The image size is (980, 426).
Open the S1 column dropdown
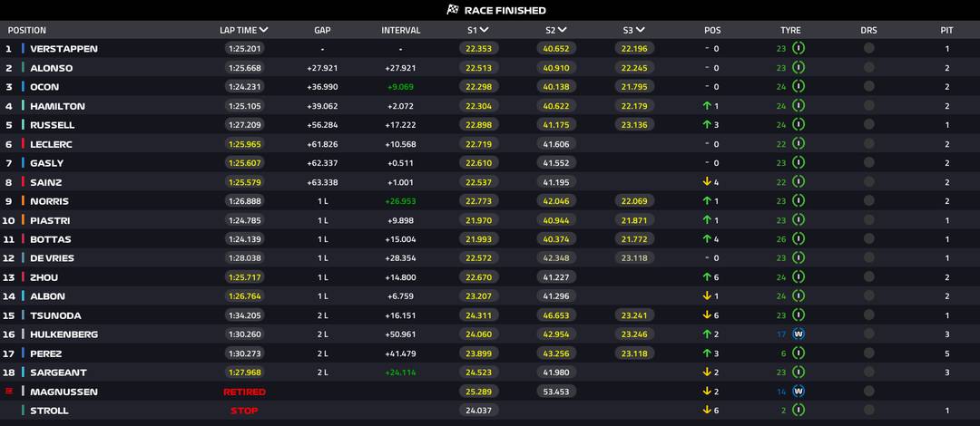485,29
